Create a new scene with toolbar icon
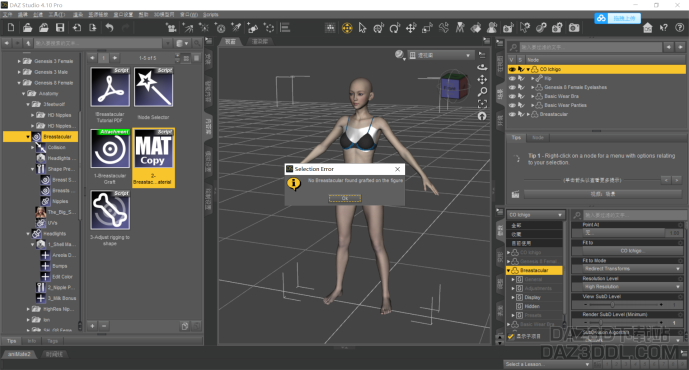 point(11,28)
